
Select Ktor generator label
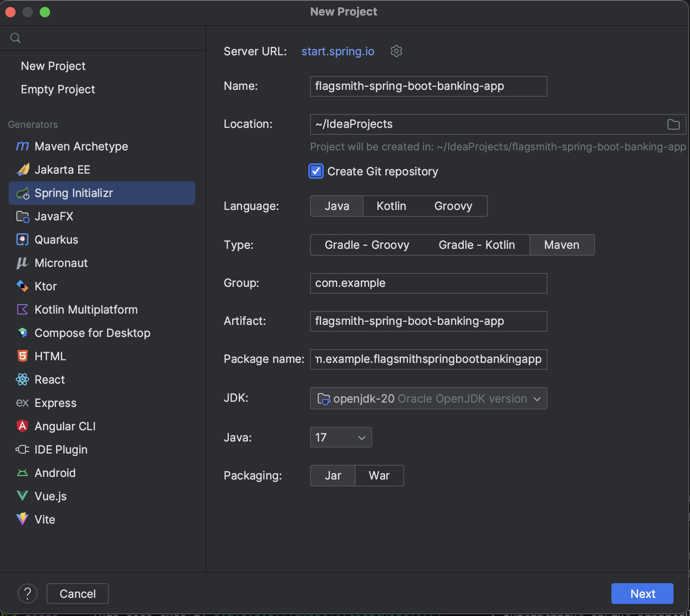(x=46, y=286)
